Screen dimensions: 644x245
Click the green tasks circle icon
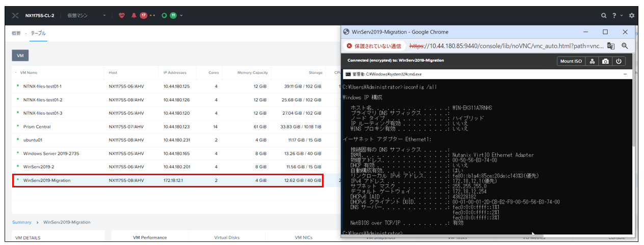(164, 16)
